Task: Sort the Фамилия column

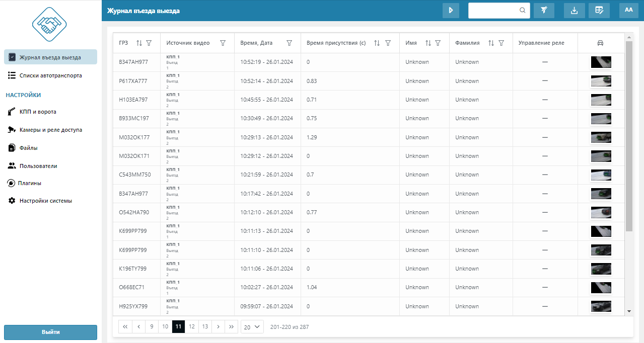Action: [x=491, y=43]
